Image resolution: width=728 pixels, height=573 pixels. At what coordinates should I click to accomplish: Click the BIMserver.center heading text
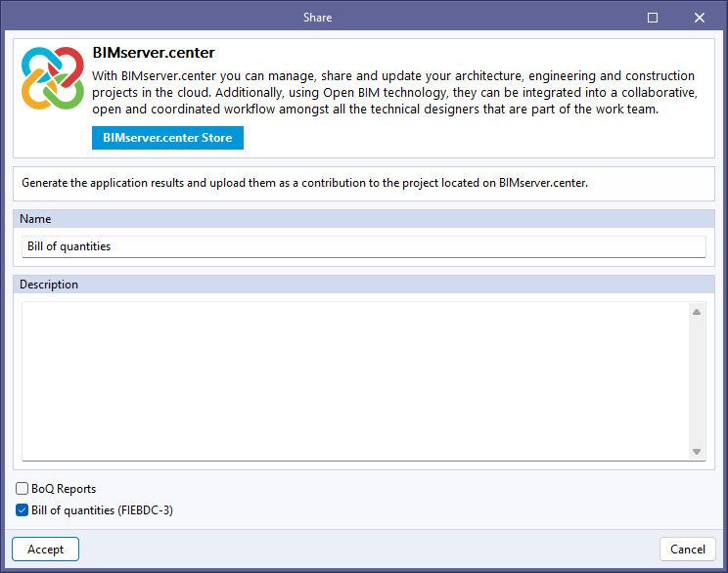tap(154, 53)
